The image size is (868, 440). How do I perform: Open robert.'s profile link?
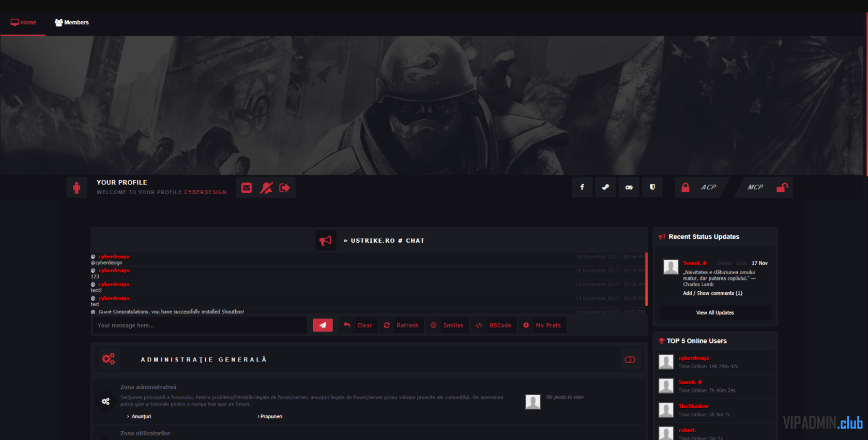pyautogui.click(x=687, y=430)
